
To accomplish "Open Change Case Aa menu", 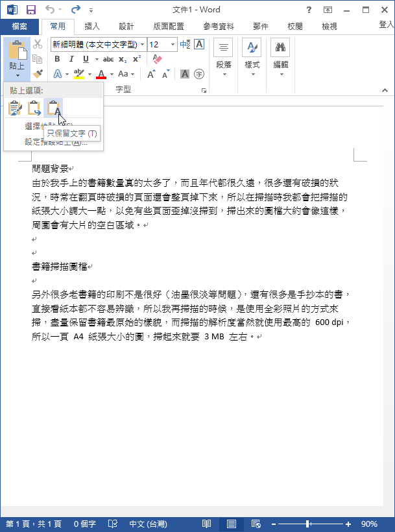I will click(x=126, y=74).
